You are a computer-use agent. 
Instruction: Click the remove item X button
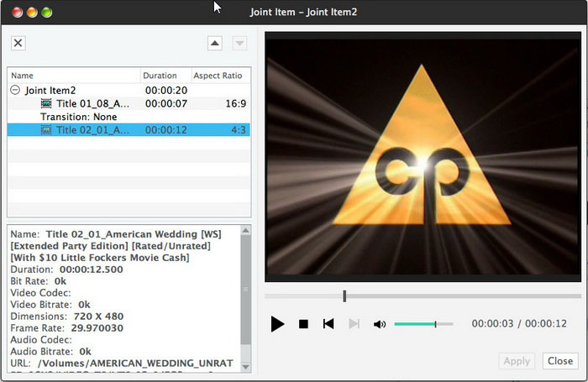click(x=18, y=44)
